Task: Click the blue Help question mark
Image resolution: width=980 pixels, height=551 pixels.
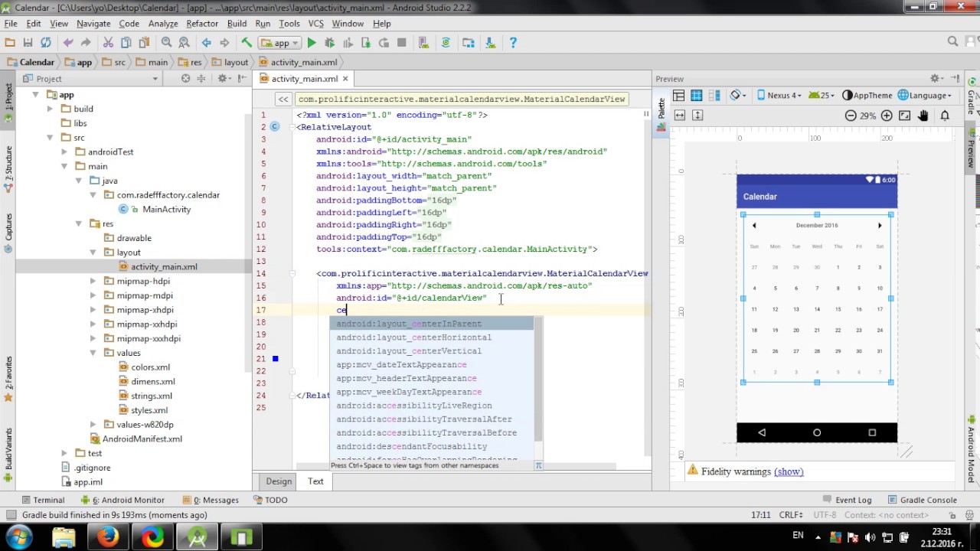Action: (513, 43)
